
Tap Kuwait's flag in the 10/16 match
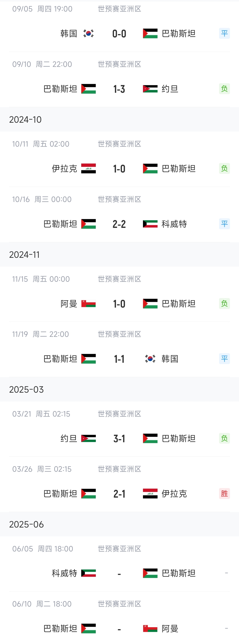(150, 224)
